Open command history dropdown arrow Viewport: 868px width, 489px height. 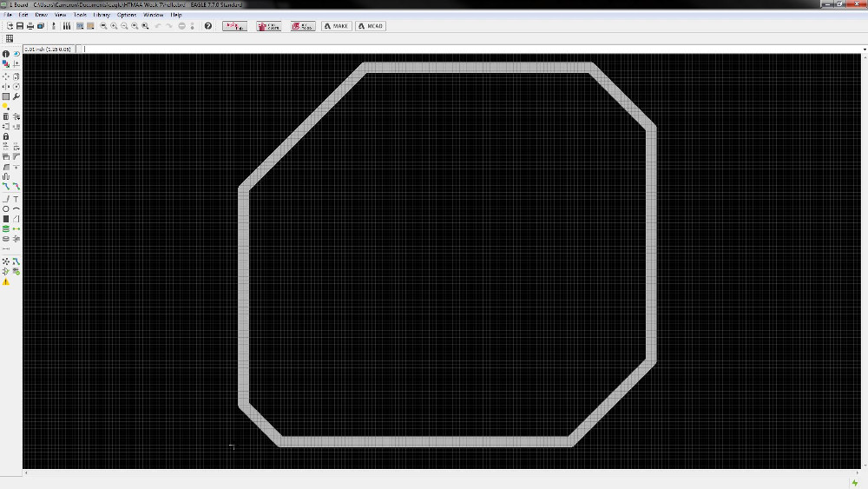[865, 50]
